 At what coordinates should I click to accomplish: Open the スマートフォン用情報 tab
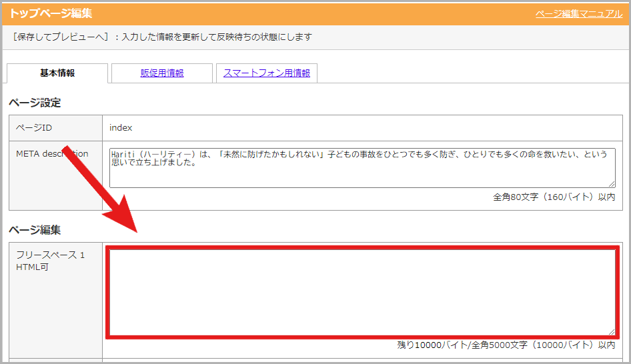point(266,73)
